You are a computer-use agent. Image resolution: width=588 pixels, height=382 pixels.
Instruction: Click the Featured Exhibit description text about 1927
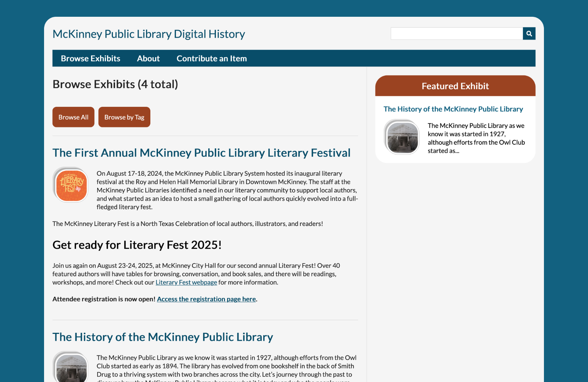(476, 138)
